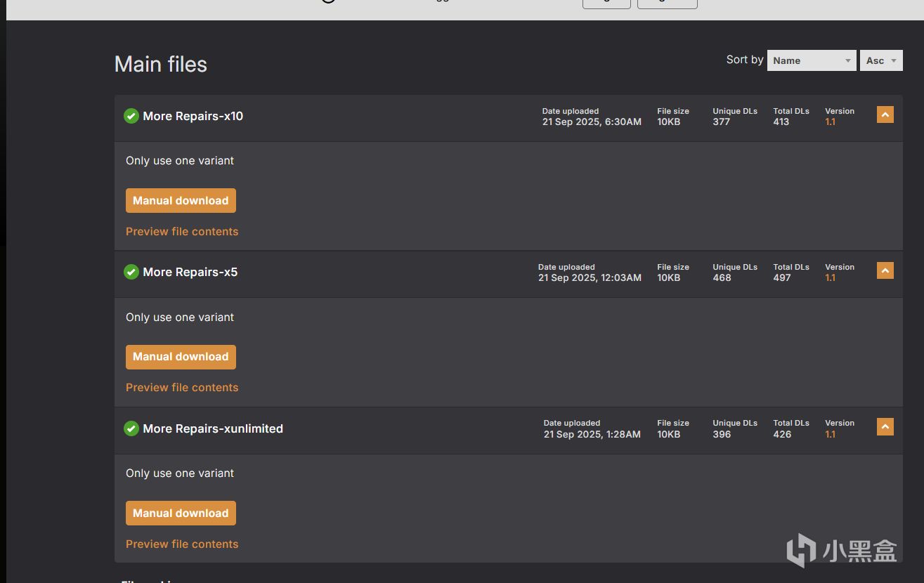Collapse the More Repairs-x5 file entry
This screenshot has width=924, height=583.
(885, 270)
